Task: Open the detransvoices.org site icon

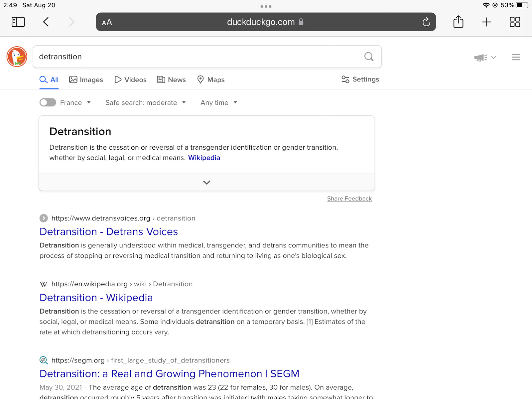Action: tap(44, 218)
